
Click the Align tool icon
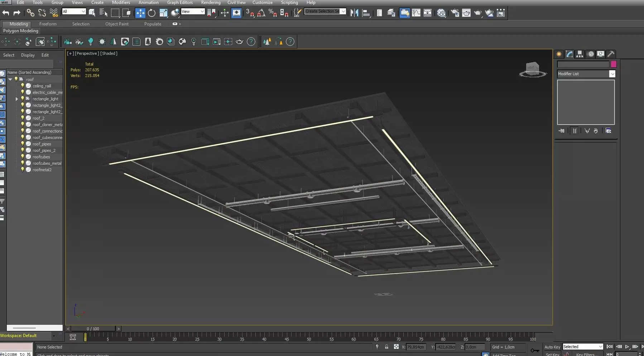pyautogui.click(x=366, y=13)
